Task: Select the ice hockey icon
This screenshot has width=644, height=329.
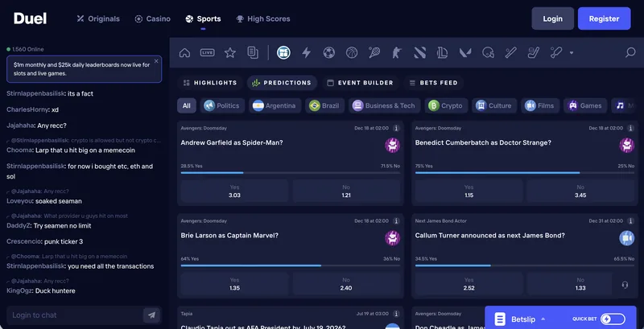Action: click(x=533, y=52)
